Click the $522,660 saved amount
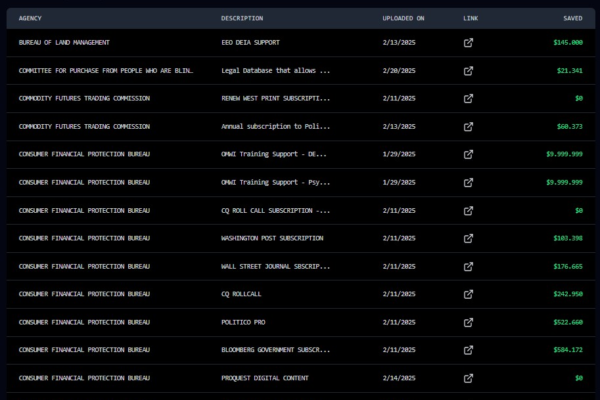 [568, 322]
